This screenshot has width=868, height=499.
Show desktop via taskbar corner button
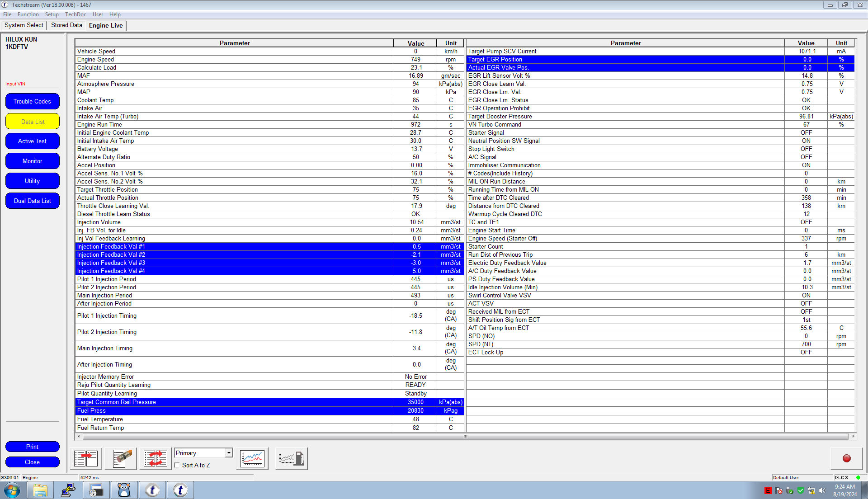(864, 490)
